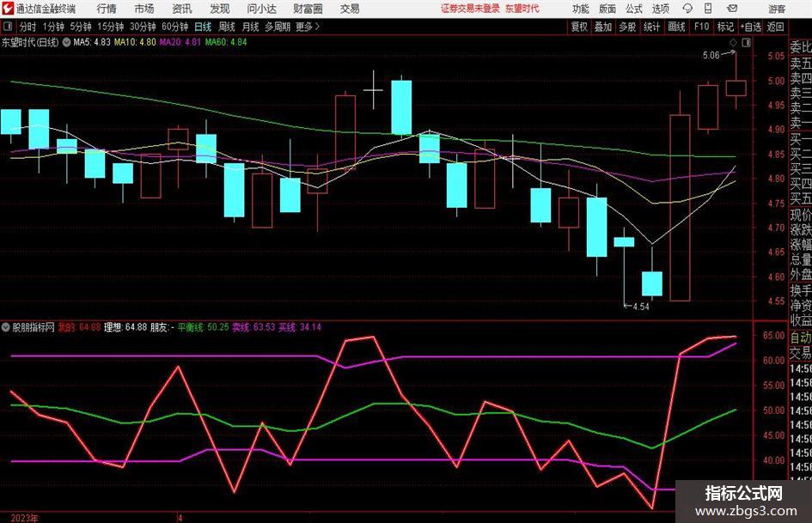Click the 股朋指标网 indicator name
812x523 pixels.
click(34, 327)
